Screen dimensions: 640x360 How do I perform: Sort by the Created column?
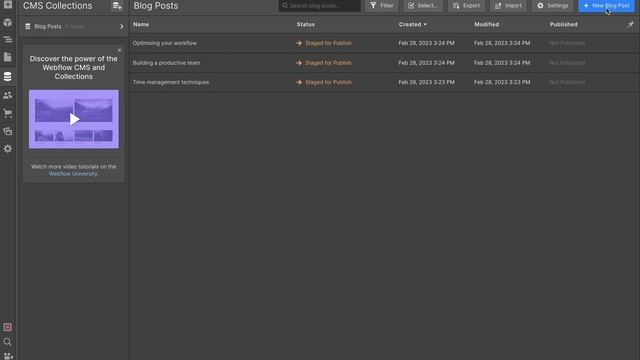413,24
